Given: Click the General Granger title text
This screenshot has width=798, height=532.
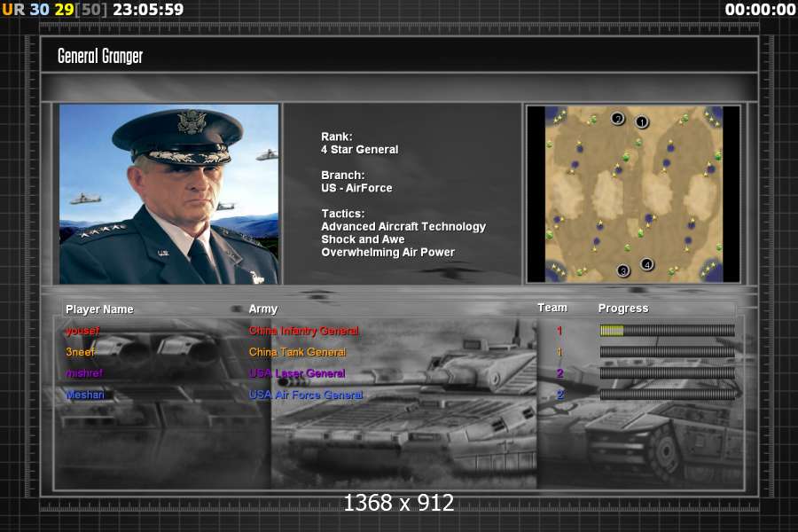Looking at the screenshot, I should (100, 56).
